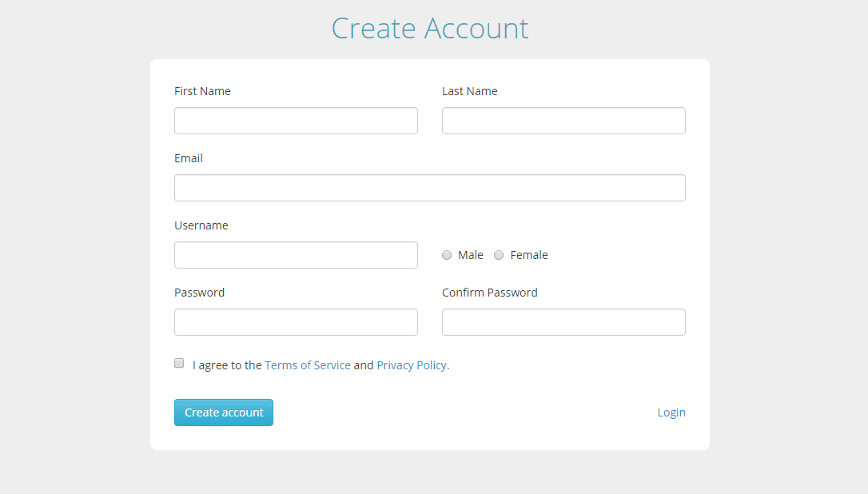Click the Email label above the field
This screenshot has width=868, height=494.
189,158
